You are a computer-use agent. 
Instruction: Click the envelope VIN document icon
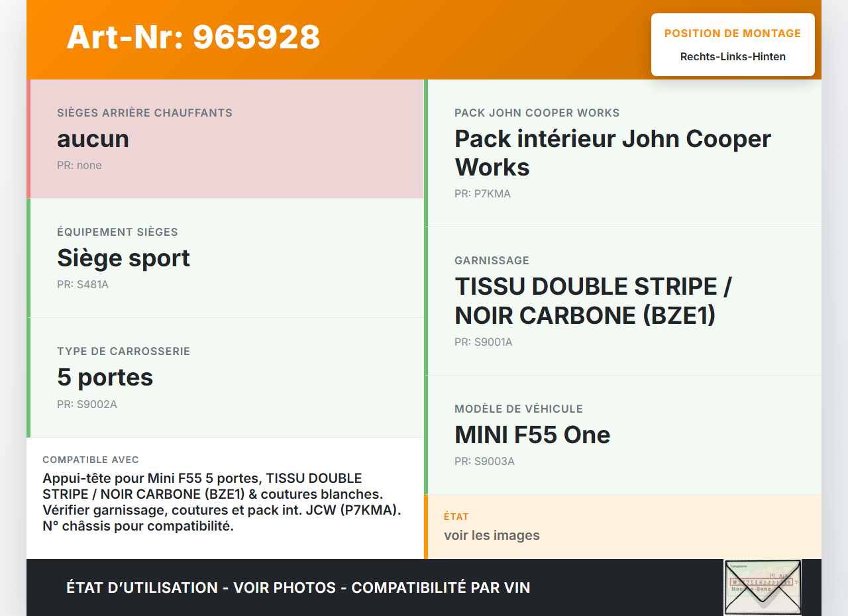pyautogui.click(x=763, y=587)
